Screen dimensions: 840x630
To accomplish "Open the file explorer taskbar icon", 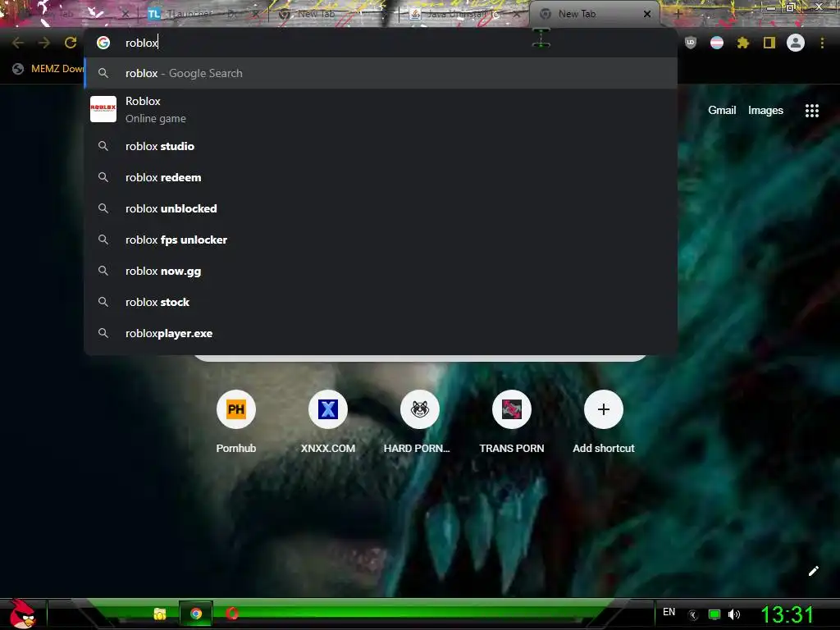I will 160,614.
